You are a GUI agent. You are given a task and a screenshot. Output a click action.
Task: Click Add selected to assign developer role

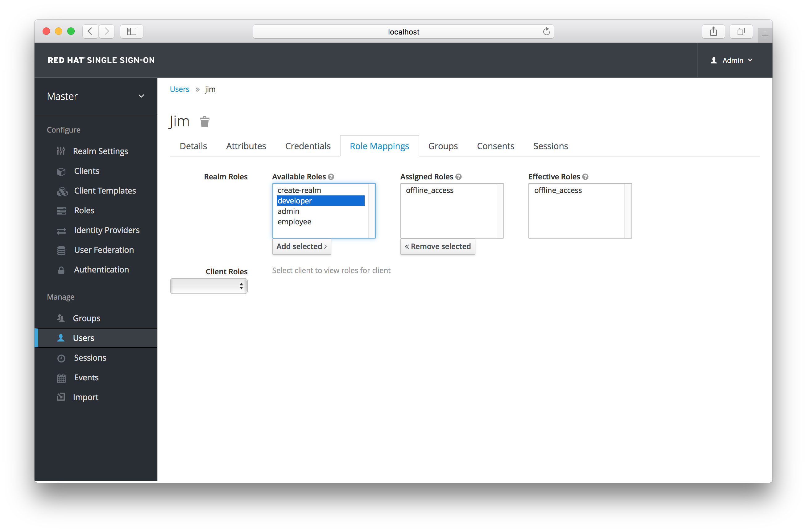pos(301,246)
